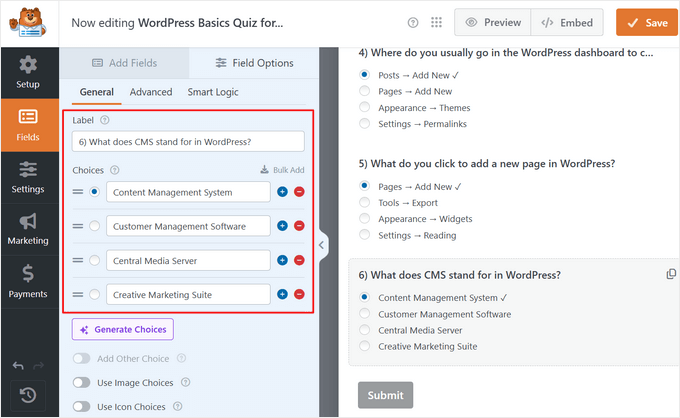Select Settings → Permalinks radio in preview
680x418 pixels.
tap(365, 124)
